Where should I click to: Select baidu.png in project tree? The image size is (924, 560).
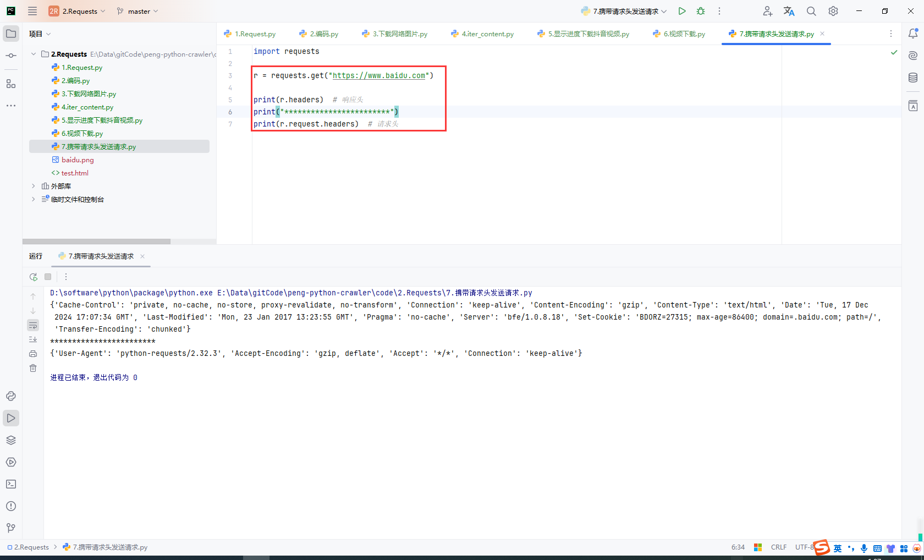[78, 160]
